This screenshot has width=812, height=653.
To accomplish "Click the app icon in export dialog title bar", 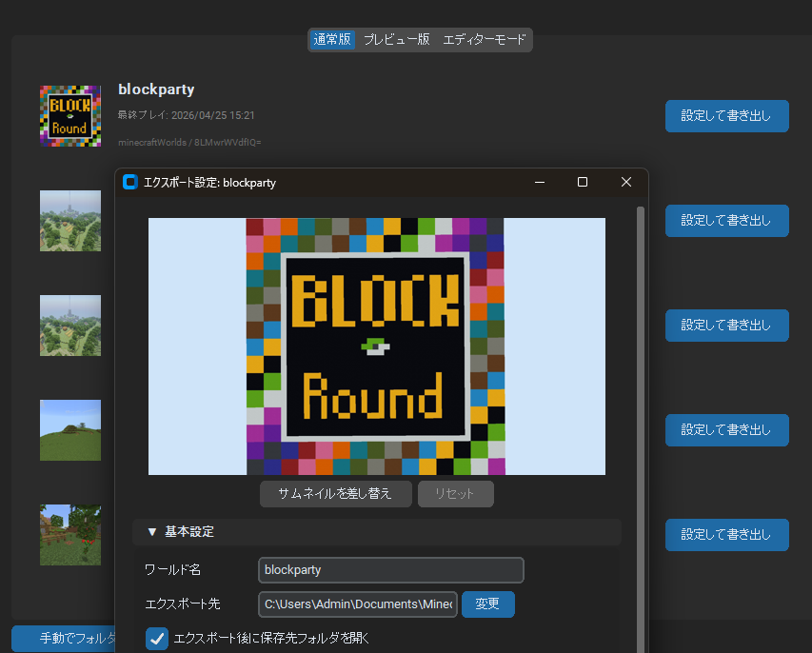I will click(130, 182).
